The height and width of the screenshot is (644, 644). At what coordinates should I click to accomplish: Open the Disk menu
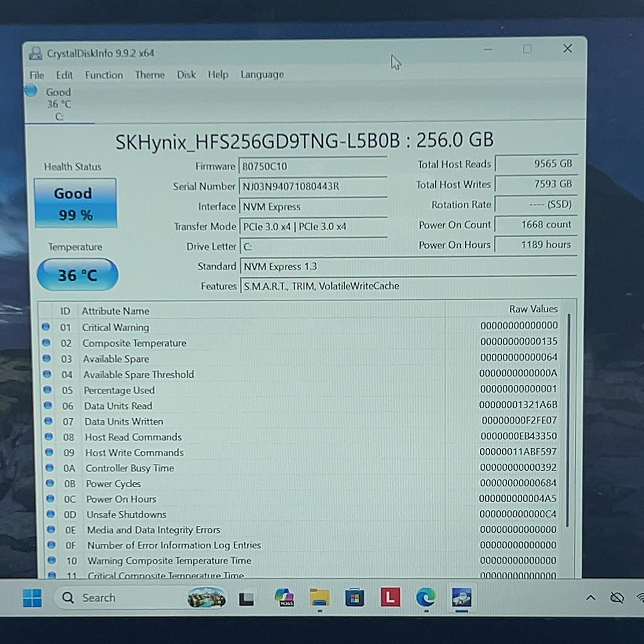click(186, 75)
